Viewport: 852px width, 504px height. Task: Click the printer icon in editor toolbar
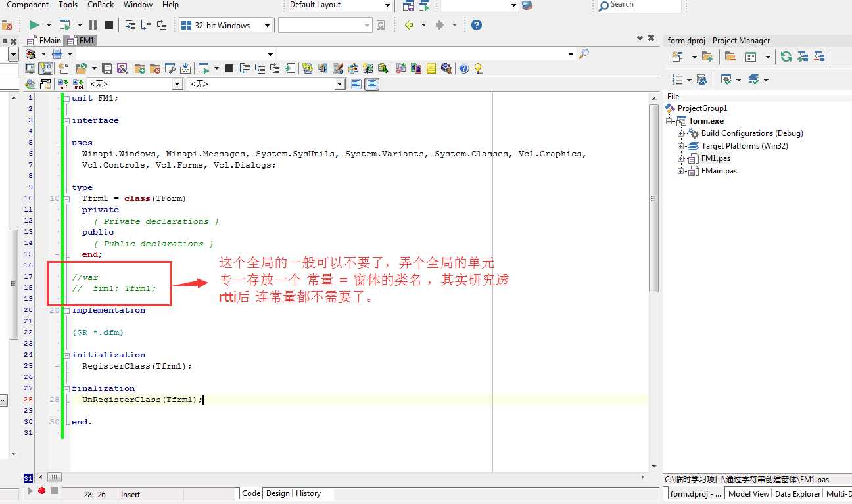(x=57, y=54)
